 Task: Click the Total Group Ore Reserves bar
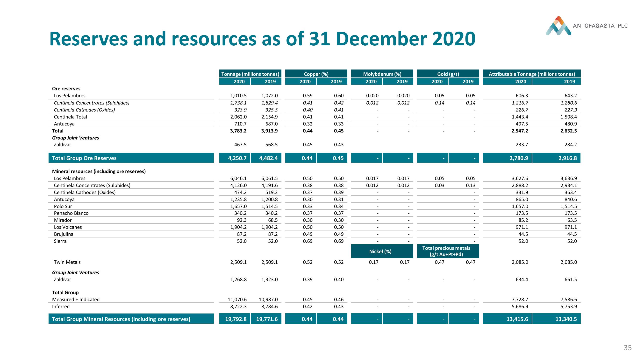point(131,158)
